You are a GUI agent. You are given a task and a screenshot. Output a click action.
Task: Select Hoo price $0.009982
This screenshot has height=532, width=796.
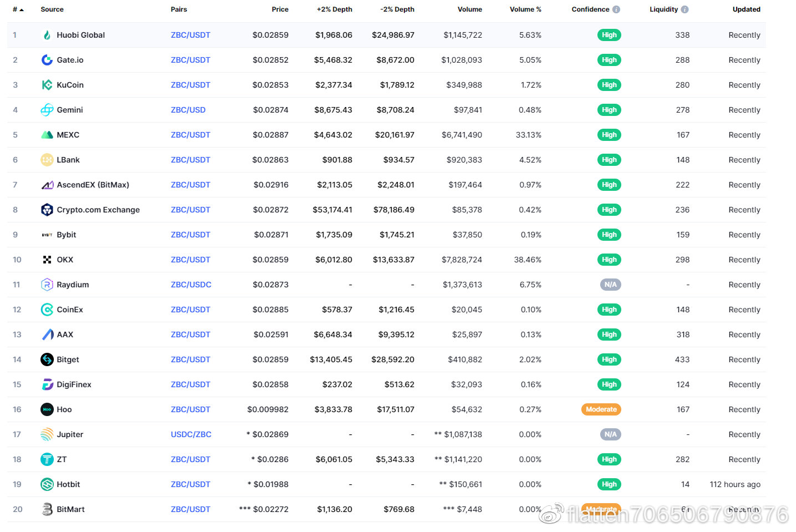click(x=268, y=409)
